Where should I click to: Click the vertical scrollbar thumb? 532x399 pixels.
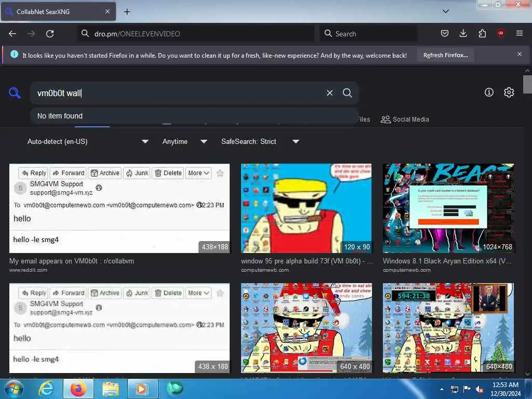[527, 84]
